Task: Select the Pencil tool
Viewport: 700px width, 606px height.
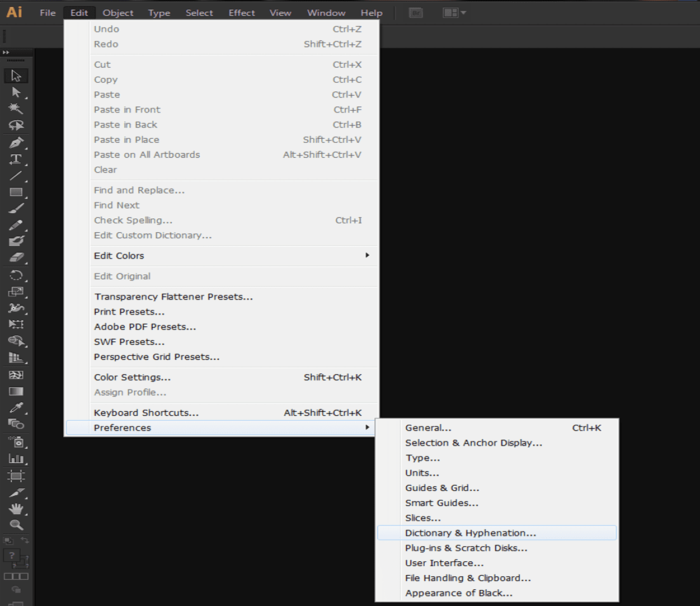Action: [x=16, y=225]
